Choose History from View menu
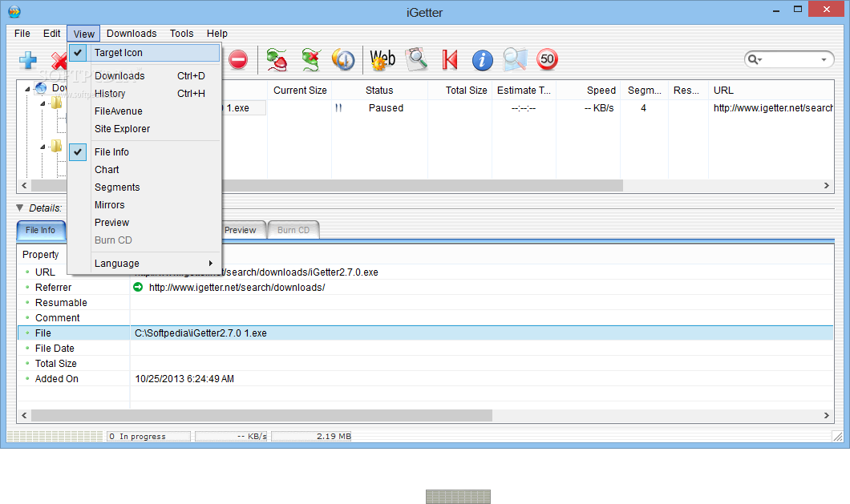This screenshot has width=850, height=504. tap(144, 94)
